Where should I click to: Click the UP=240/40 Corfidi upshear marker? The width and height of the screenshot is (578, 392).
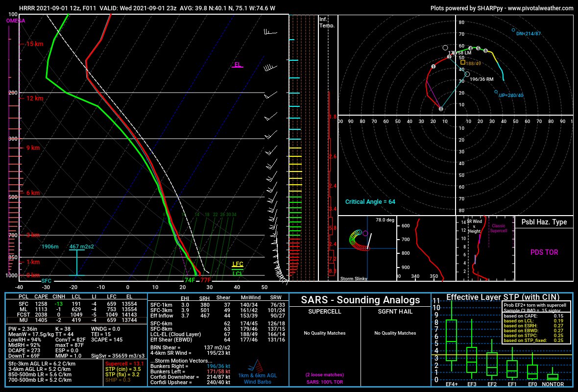(x=496, y=92)
